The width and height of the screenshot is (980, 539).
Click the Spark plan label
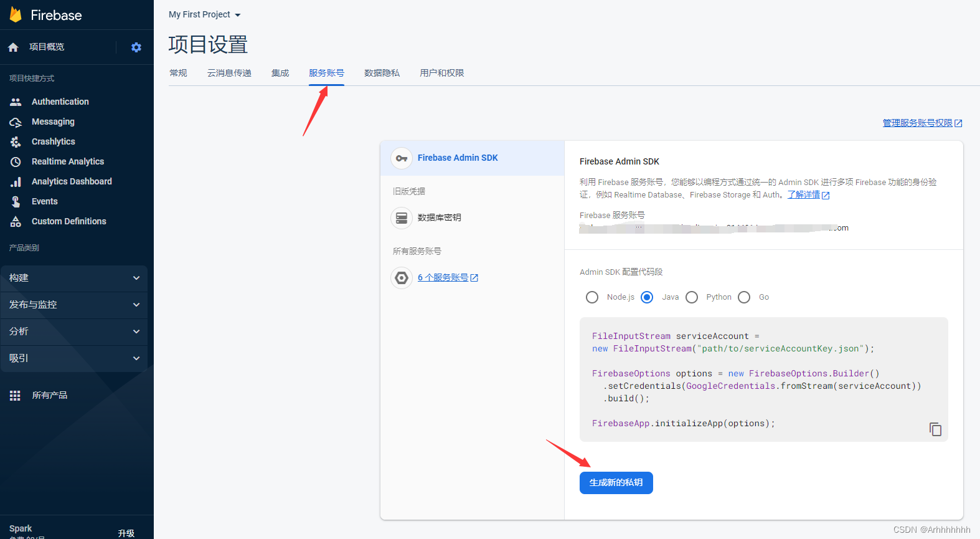click(21, 529)
